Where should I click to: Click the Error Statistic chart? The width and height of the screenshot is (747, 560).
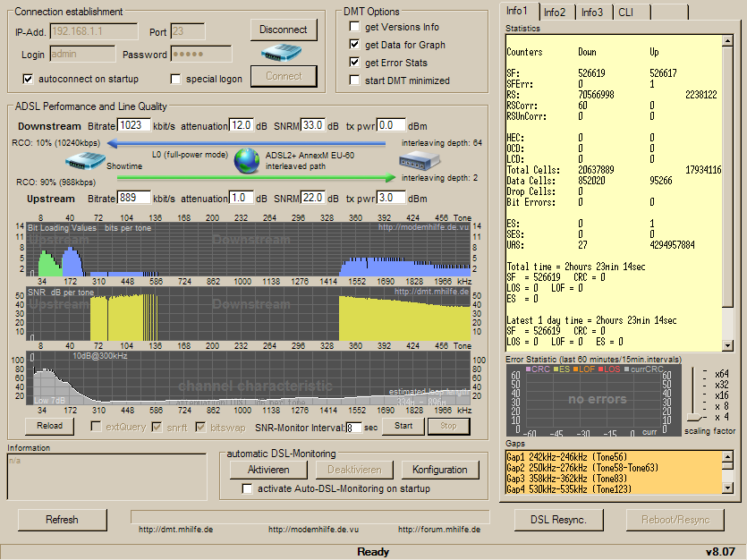pyautogui.click(x=594, y=401)
